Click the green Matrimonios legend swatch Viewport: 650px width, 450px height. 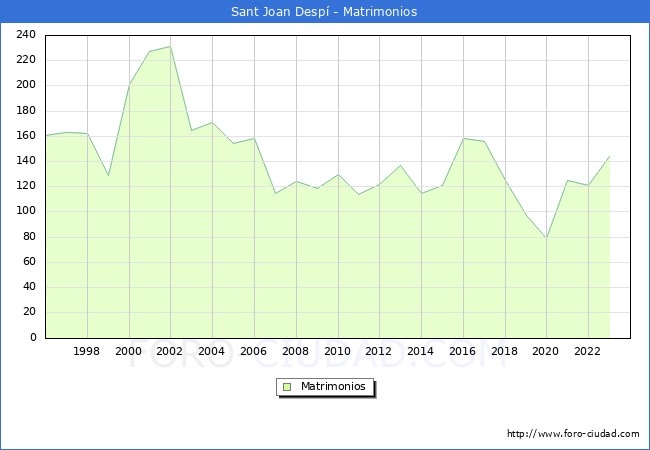click(287, 387)
